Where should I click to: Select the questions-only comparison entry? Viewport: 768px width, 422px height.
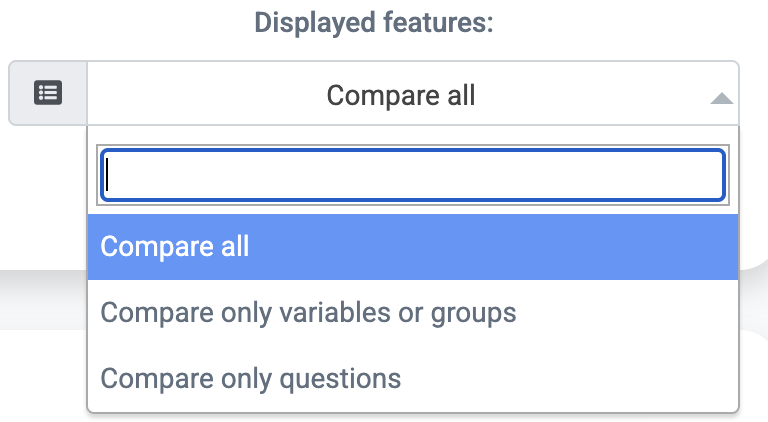413,378
